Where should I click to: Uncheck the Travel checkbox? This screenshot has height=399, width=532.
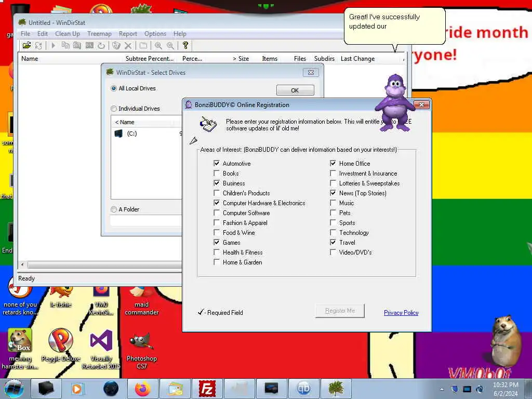333,242
